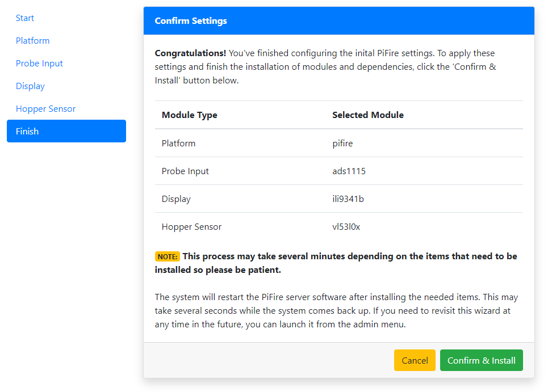Select the Platform row label in table
This screenshot has width=552, height=392.
[x=178, y=144]
